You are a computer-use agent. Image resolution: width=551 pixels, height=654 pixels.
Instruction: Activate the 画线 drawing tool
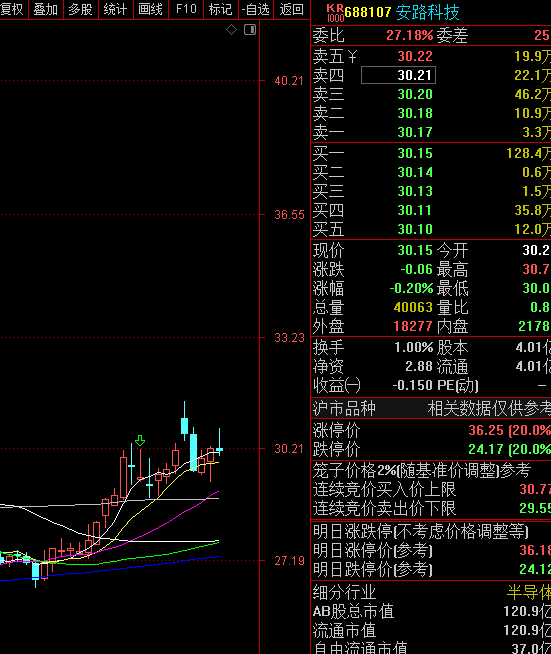151,9
